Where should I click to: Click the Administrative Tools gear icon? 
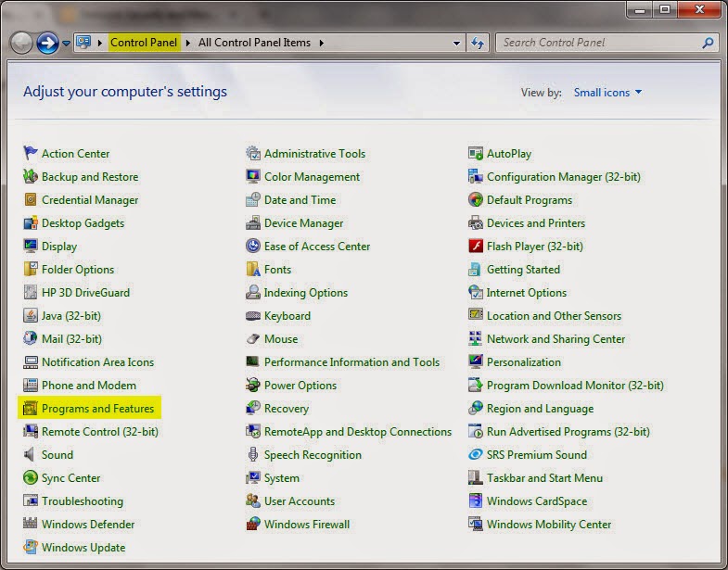click(x=253, y=153)
